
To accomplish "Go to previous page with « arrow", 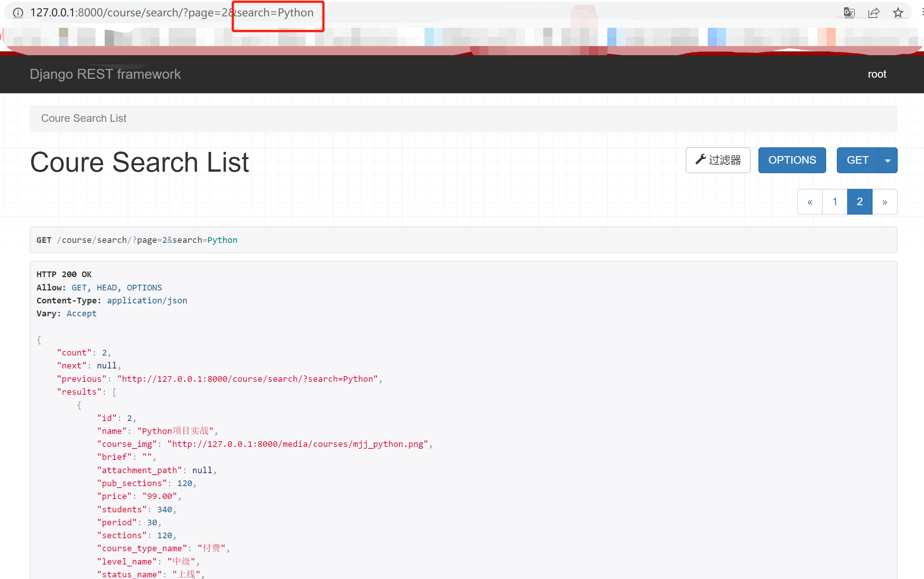I will (x=809, y=202).
